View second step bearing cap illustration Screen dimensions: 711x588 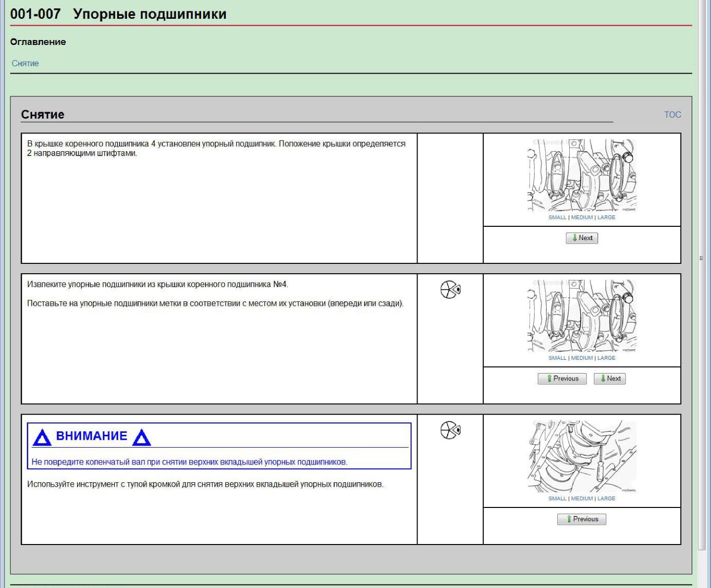582,316
